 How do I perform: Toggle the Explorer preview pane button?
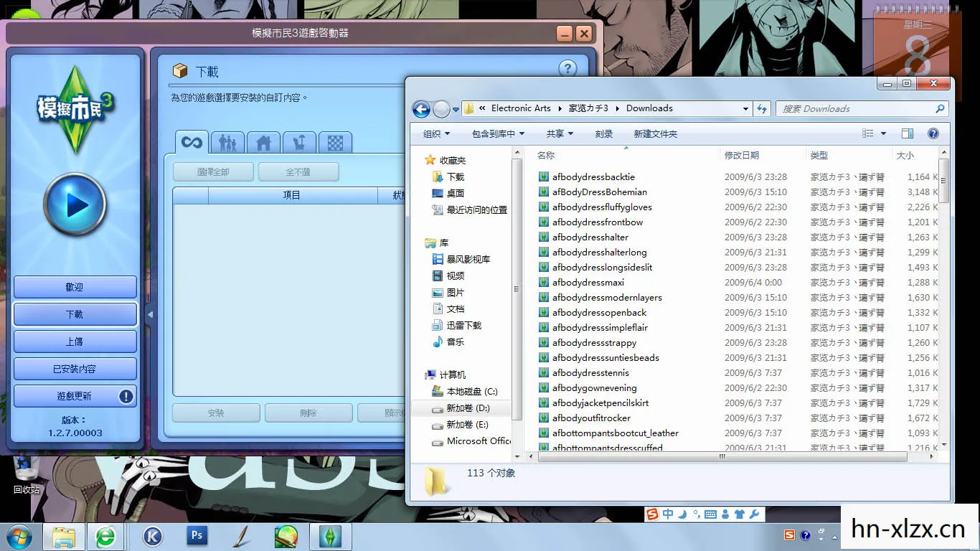908,133
